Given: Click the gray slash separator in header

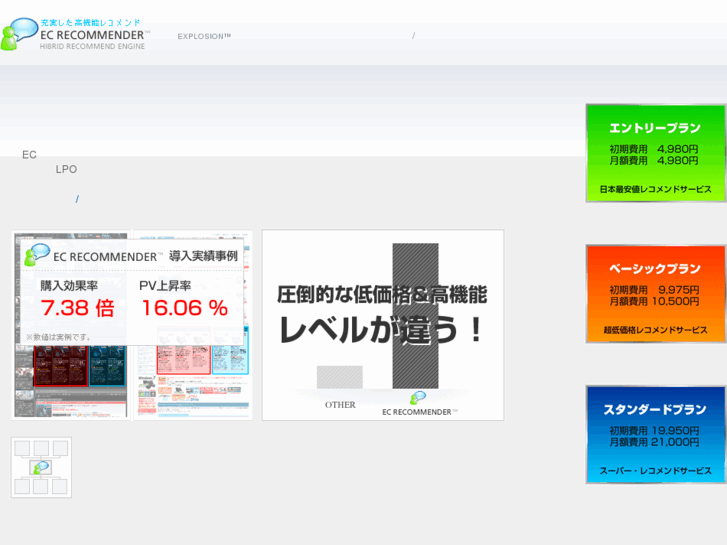Looking at the screenshot, I should pos(414,36).
